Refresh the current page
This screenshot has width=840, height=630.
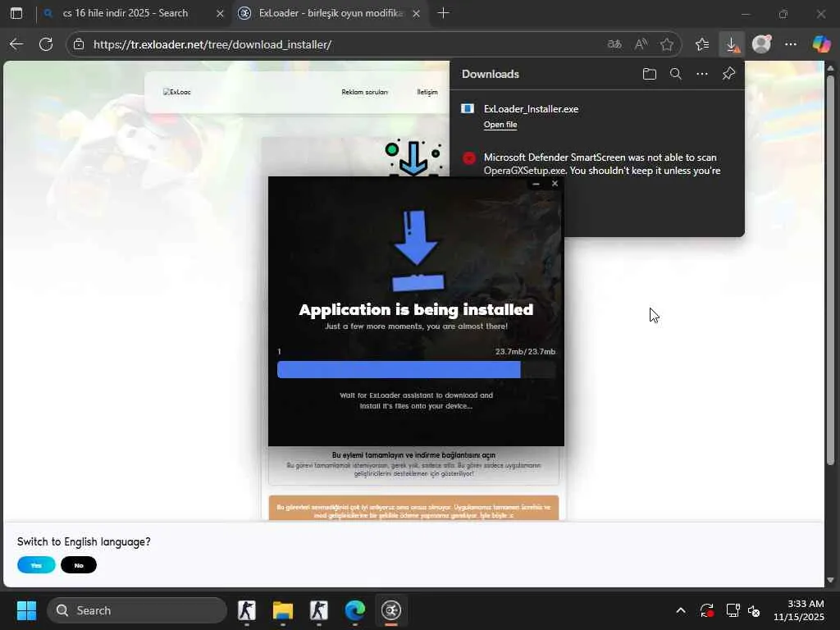tap(46, 44)
